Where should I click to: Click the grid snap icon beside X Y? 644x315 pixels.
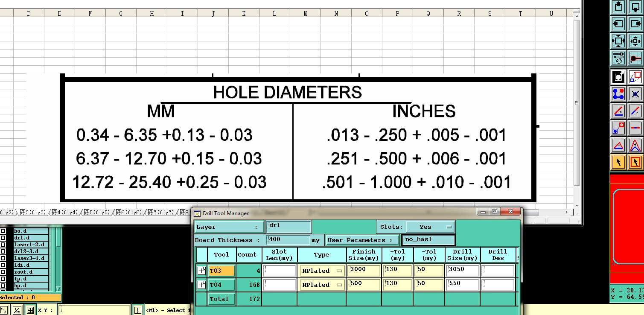click(30, 310)
